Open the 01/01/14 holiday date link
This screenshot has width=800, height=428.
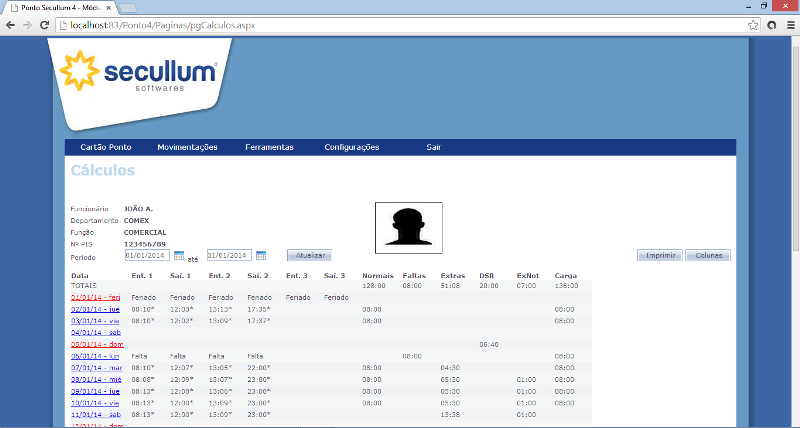coord(95,297)
